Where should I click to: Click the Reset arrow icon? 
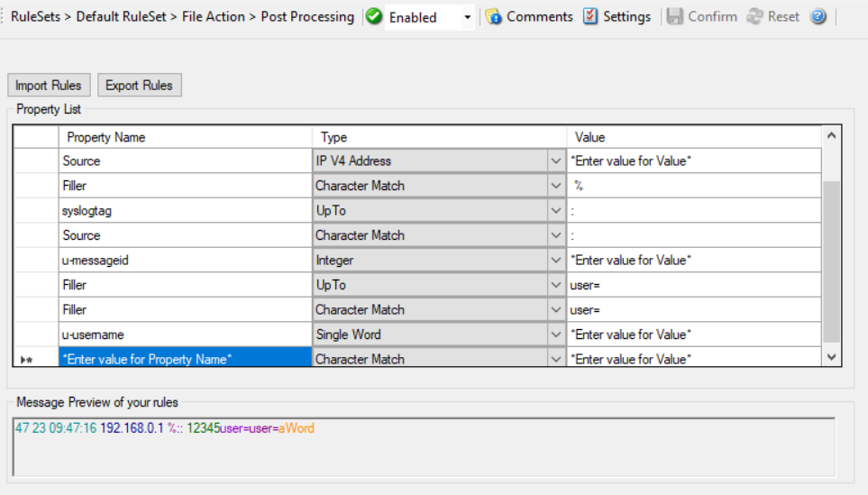[755, 17]
